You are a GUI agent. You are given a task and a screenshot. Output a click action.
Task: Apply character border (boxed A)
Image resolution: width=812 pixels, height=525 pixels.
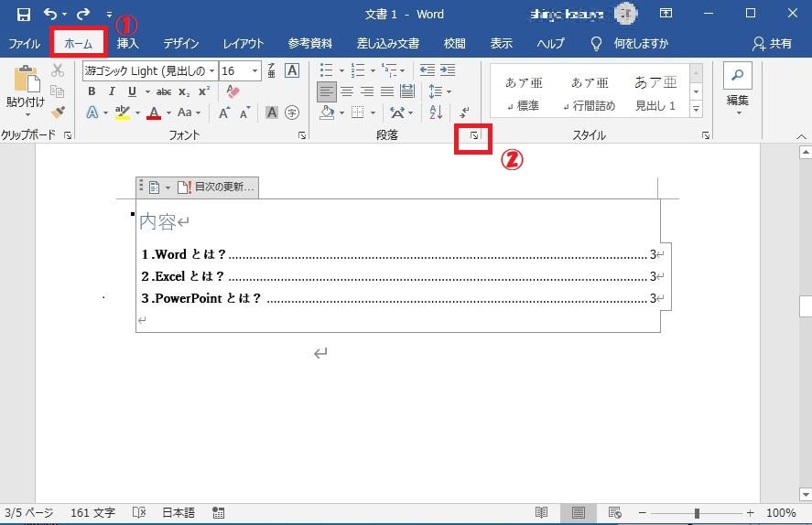pyautogui.click(x=292, y=70)
